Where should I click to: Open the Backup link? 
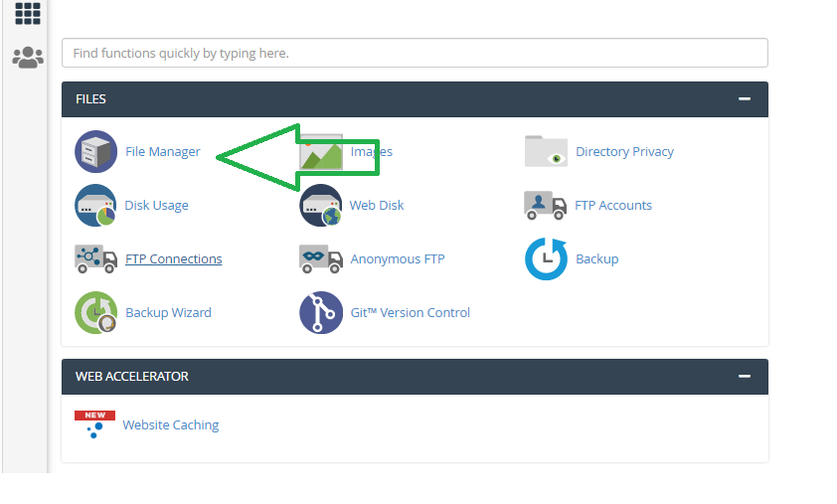click(x=596, y=258)
